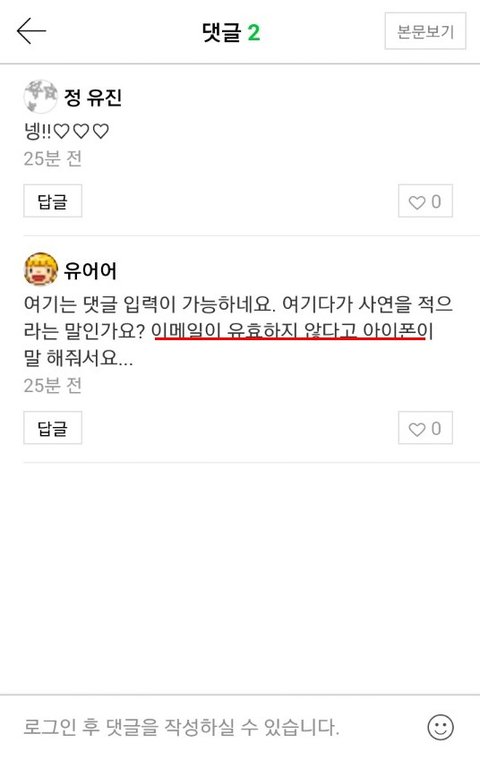Tap 25분 전 timestamp under 유어어's comment
Screen dimensions: 480x760
[52, 386]
